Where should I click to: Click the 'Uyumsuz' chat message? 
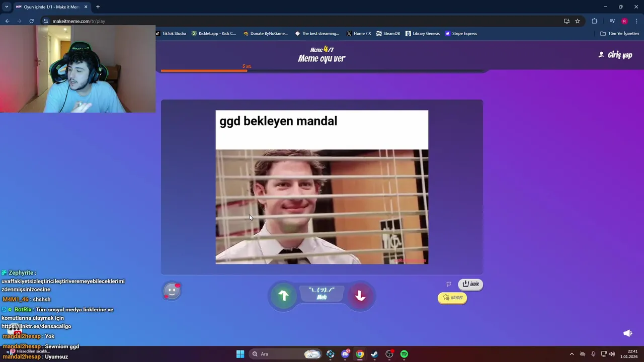coord(56,356)
